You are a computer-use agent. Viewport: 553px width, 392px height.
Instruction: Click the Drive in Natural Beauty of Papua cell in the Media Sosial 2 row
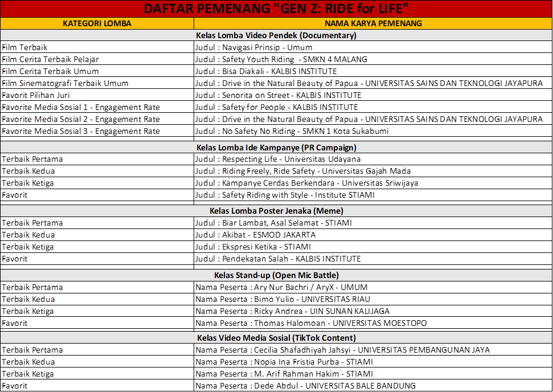pos(373,119)
